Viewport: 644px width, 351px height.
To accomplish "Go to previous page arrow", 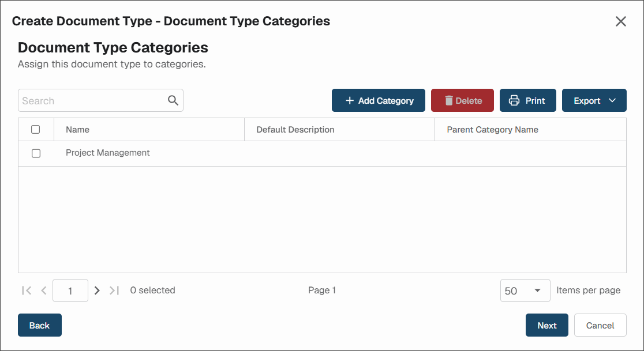I will [44, 290].
